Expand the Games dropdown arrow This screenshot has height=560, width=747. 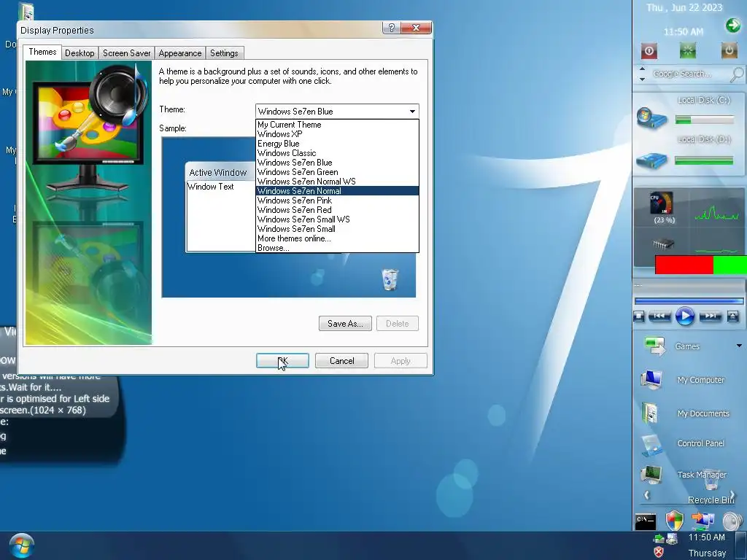[x=739, y=346]
